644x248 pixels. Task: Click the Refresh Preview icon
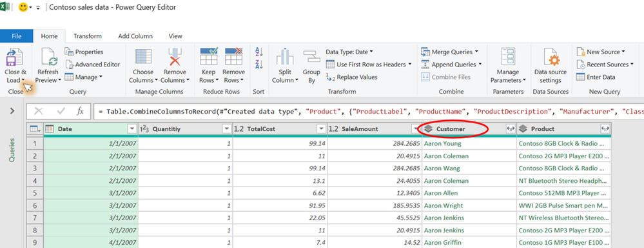(49, 57)
